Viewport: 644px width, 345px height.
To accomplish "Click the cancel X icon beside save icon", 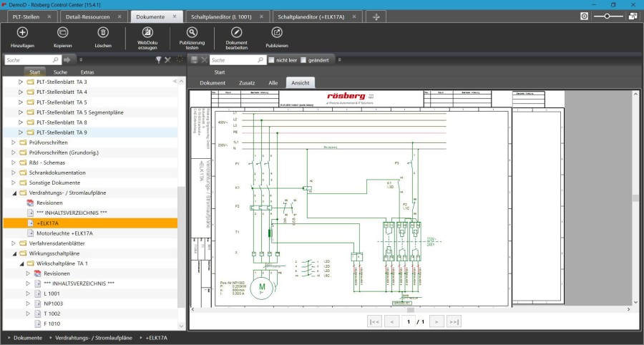I will coord(204,60).
